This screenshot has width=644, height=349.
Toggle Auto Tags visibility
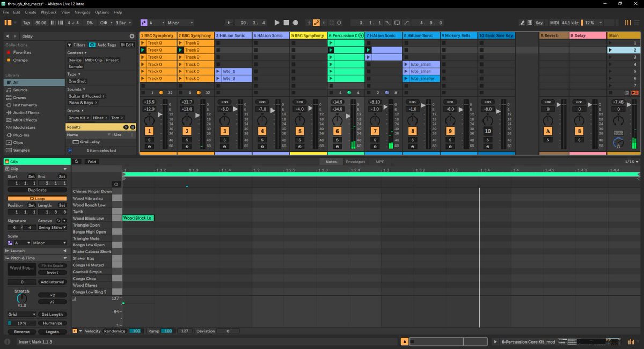tap(103, 45)
